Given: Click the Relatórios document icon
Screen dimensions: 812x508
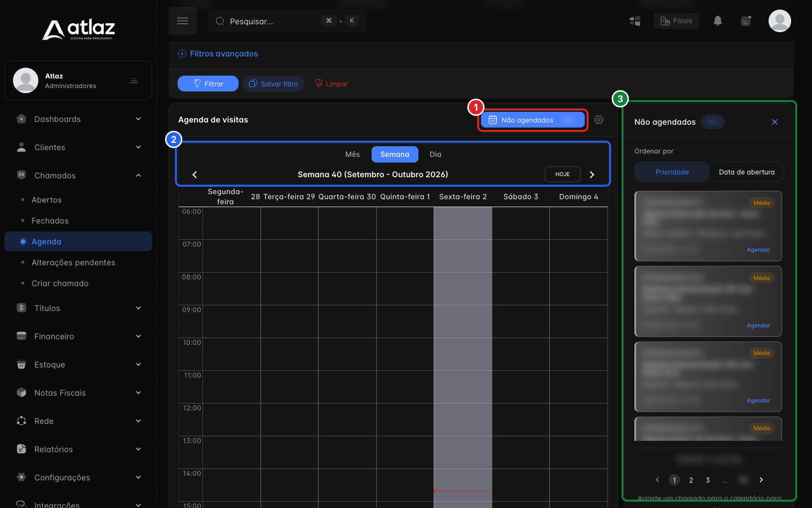Looking at the screenshot, I should [x=21, y=449].
